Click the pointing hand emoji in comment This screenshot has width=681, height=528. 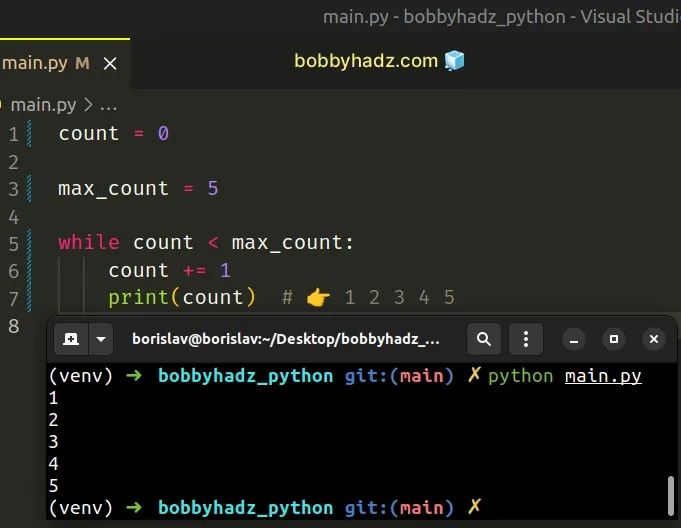click(x=318, y=298)
